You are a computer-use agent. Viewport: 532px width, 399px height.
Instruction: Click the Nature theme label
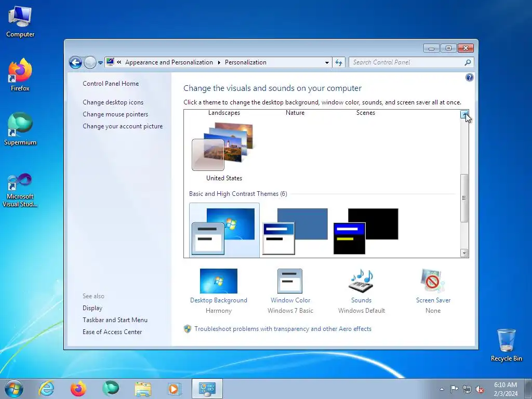(295, 113)
